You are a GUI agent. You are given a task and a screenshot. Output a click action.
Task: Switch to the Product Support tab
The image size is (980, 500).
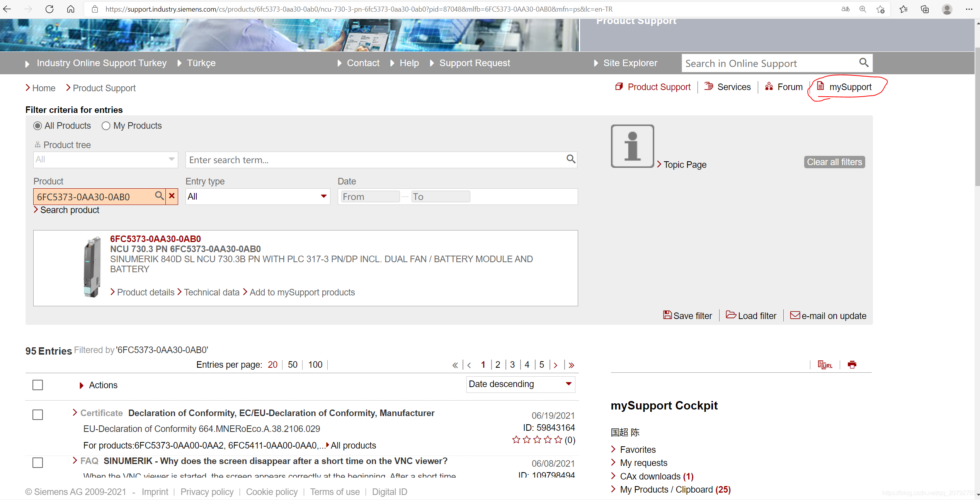pos(653,87)
